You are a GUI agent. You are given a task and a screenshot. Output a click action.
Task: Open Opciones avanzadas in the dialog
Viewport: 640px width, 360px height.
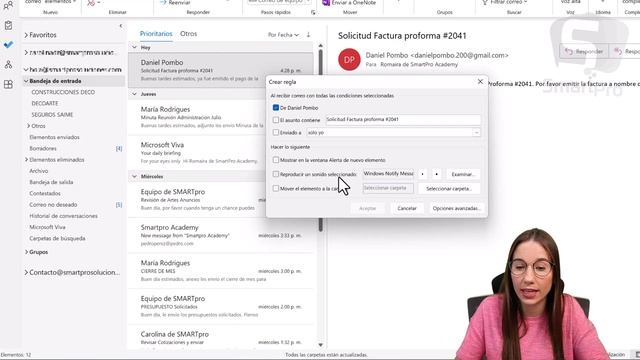point(456,208)
